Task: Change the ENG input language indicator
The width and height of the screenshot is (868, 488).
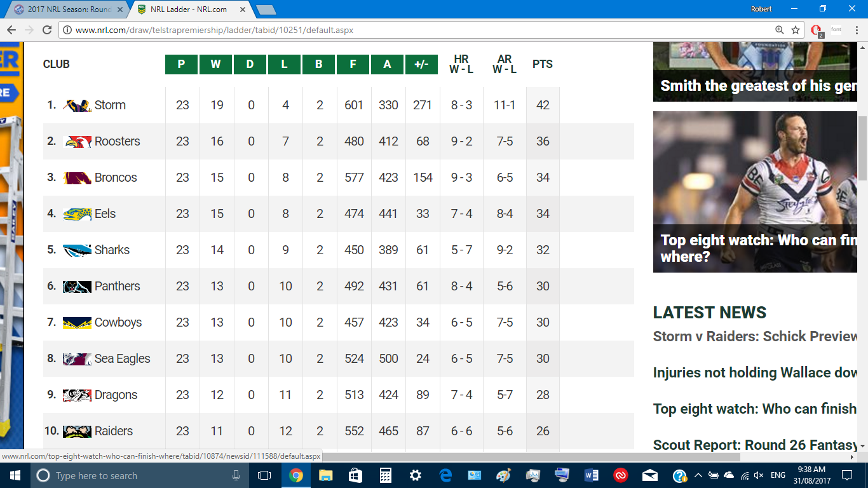Action: tap(778, 475)
